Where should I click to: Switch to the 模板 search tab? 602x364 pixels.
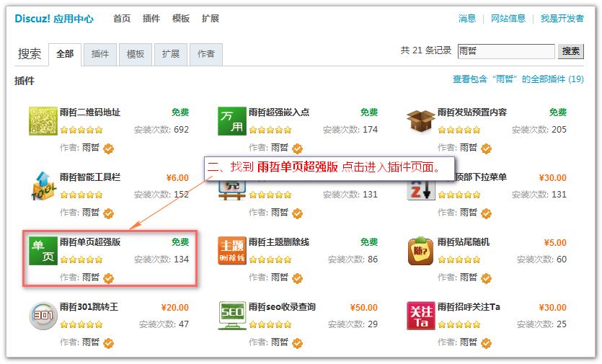coord(136,54)
